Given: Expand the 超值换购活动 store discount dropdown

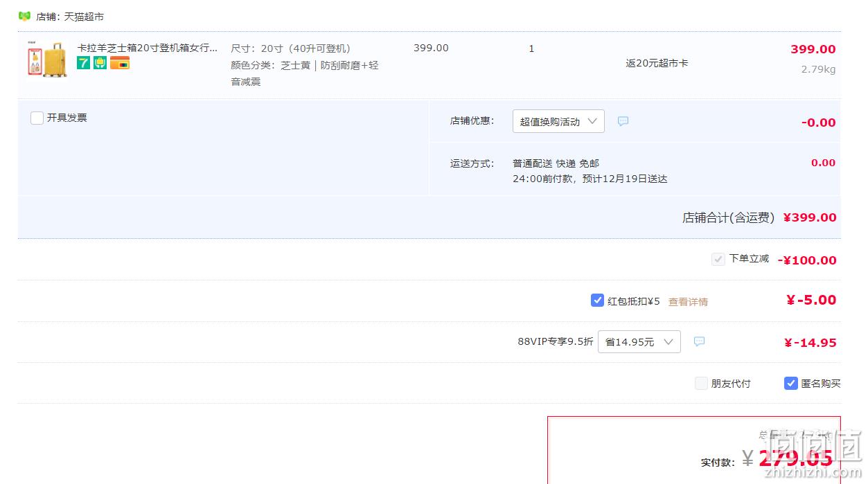Looking at the screenshot, I should pyautogui.click(x=558, y=121).
